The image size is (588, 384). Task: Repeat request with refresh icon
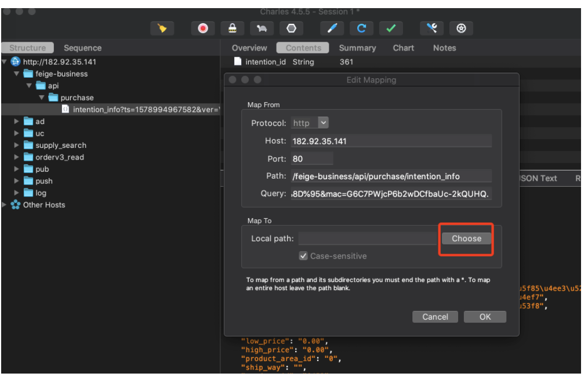click(x=361, y=28)
